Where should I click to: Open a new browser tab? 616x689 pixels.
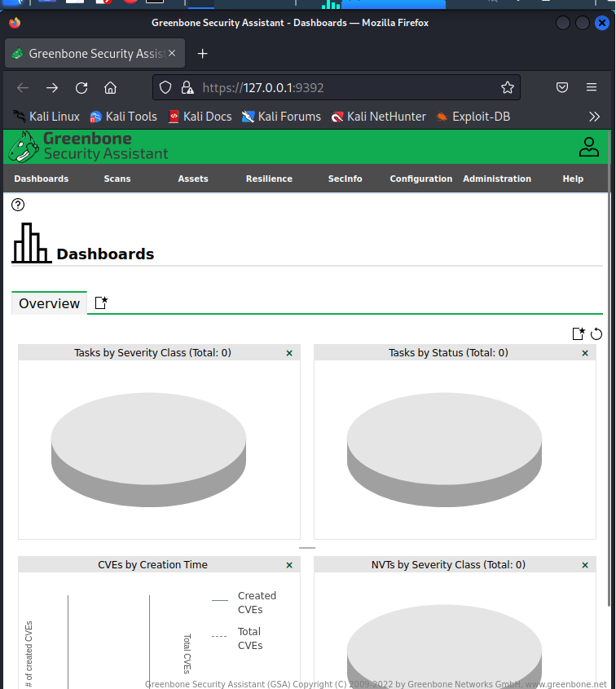coord(202,54)
